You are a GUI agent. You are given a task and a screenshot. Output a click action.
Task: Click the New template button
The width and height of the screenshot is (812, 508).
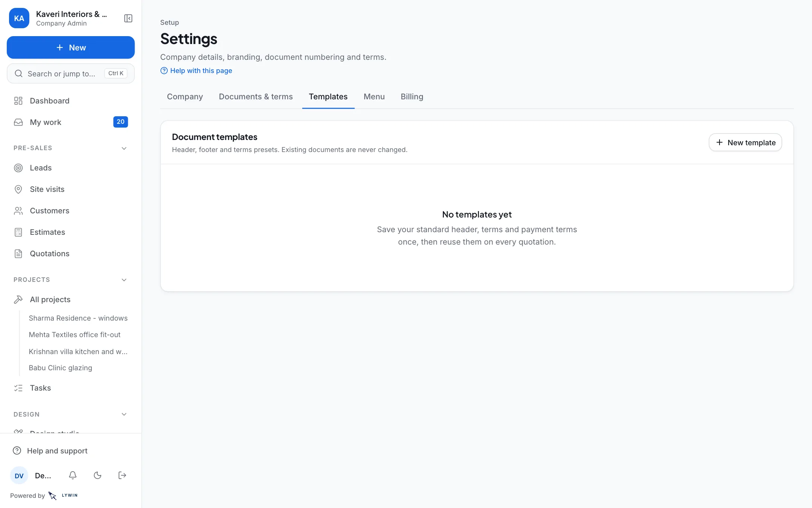click(x=745, y=142)
